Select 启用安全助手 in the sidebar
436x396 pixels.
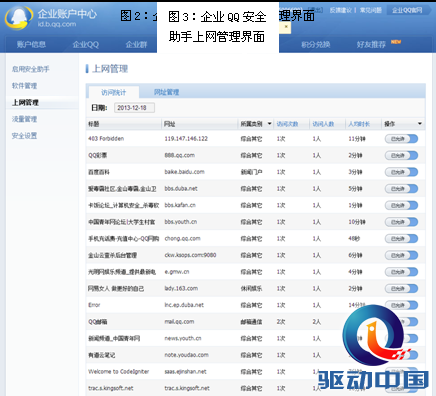31,69
